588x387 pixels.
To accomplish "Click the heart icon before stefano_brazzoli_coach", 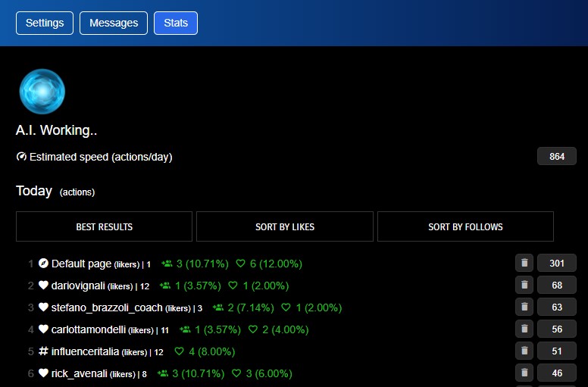I will [43, 307].
